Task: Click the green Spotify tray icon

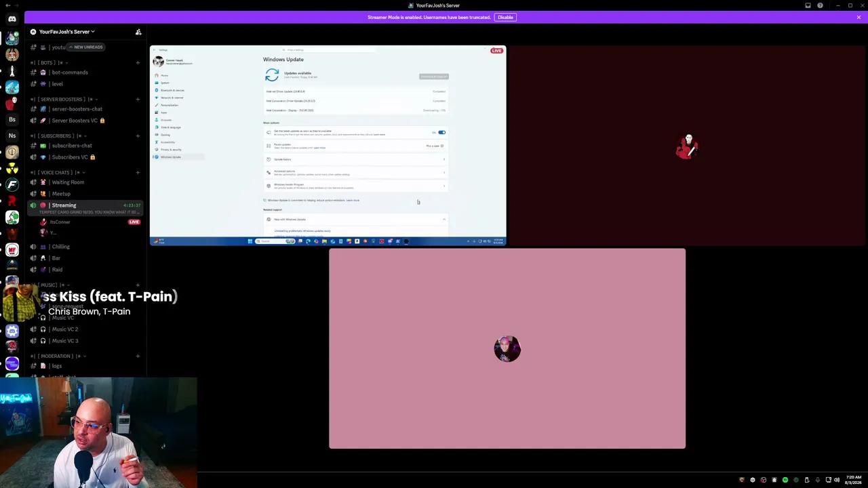Action: (x=785, y=480)
